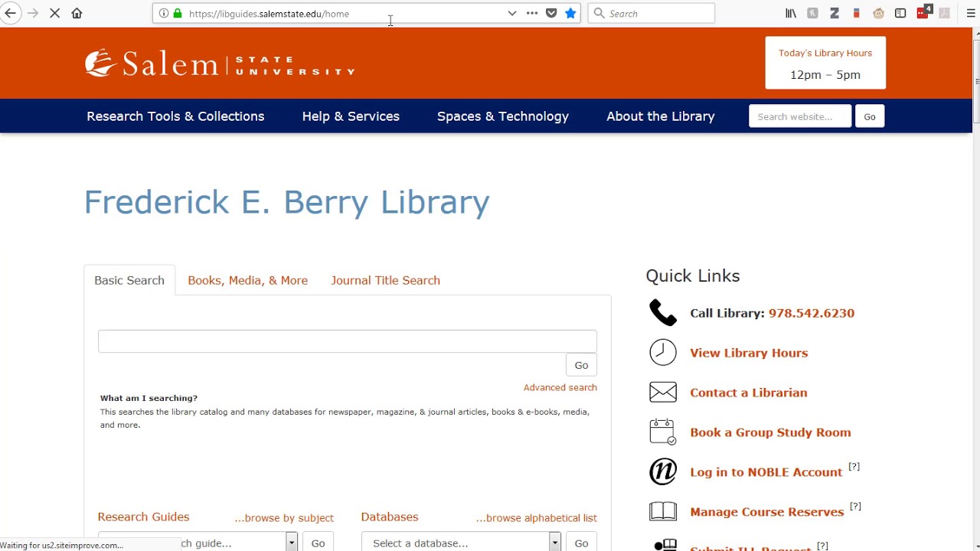Click help [?] next to Course Reserves

click(856, 507)
